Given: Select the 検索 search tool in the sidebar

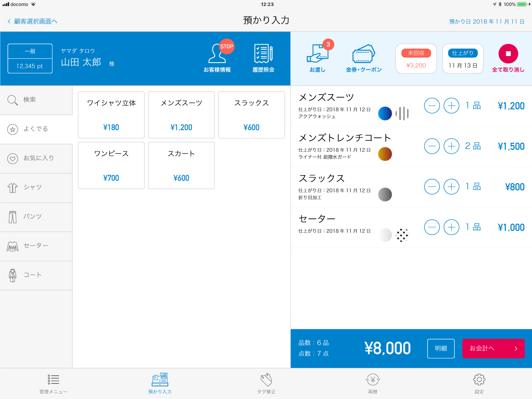Looking at the screenshot, I should tap(36, 99).
